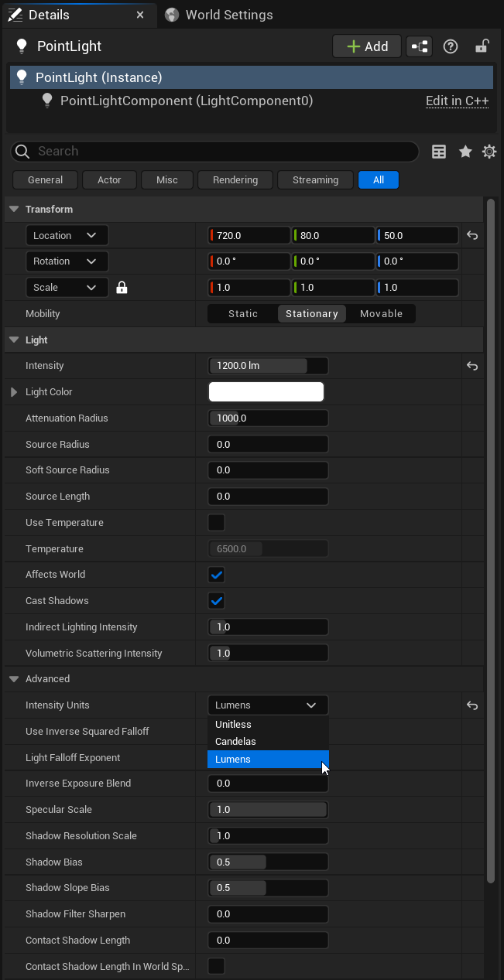Click the details panel vertical scrollbar
This screenshot has height=980, width=504.
click(x=490, y=541)
